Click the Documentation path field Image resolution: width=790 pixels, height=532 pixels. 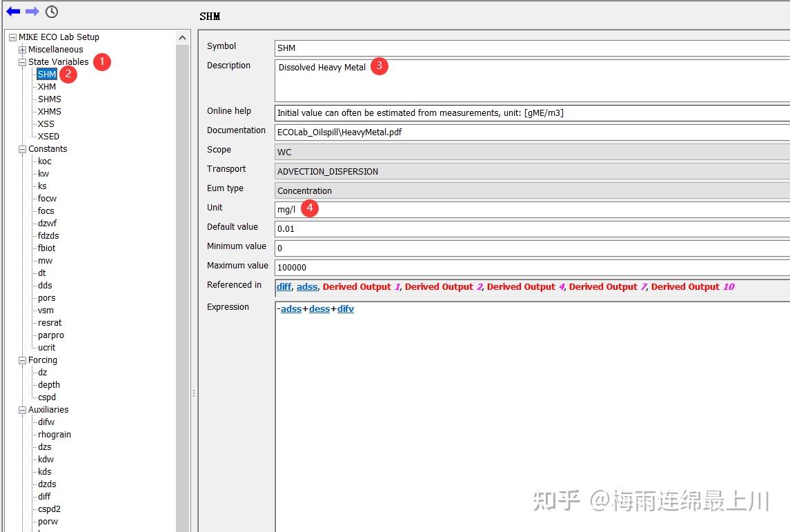(x=532, y=132)
